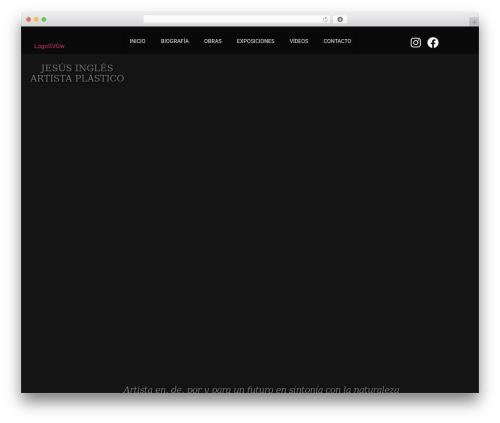The height and width of the screenshot is (423, 500).
Task: Open the OBRAS menu item
Action: click(213, 41)
